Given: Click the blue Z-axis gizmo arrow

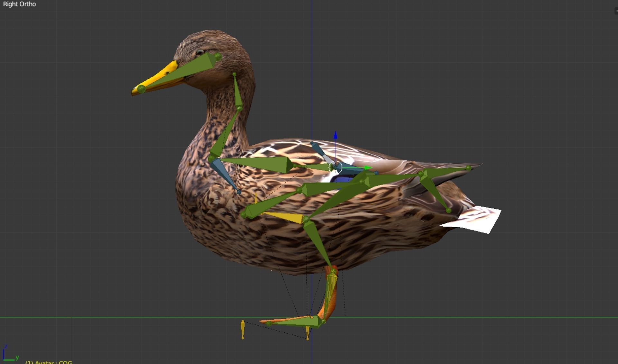Looking at the screenshot, I should tap(335, 135).
